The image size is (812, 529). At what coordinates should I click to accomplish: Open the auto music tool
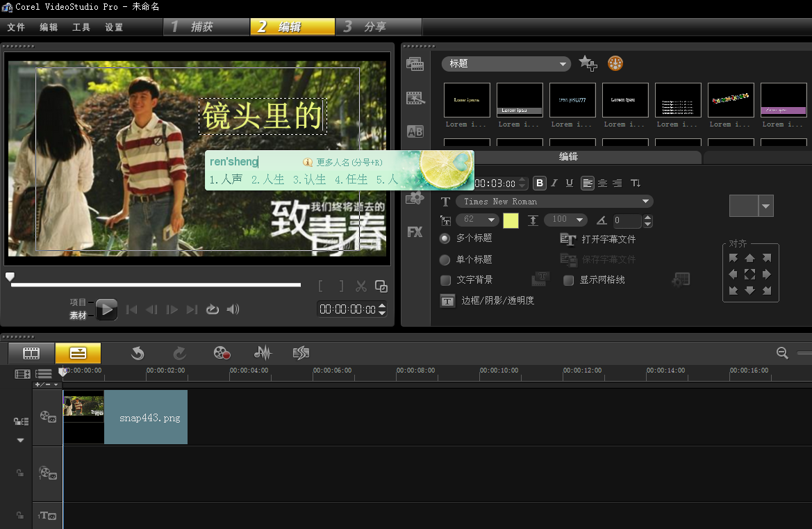(x=301, y=353)
